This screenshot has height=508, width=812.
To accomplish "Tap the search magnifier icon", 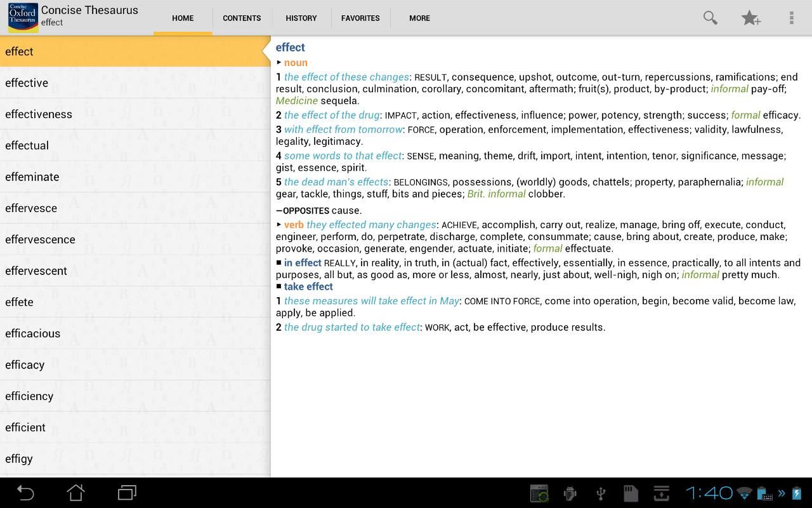I will [x=710, y=18].
